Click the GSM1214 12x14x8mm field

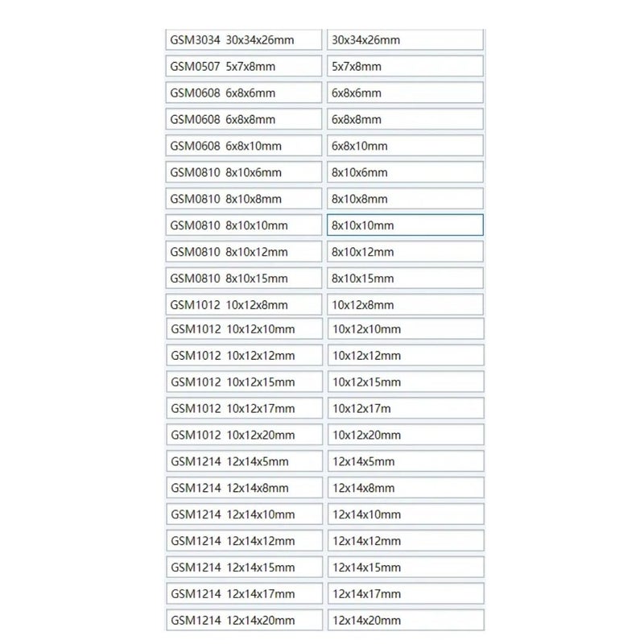(245, 488)
